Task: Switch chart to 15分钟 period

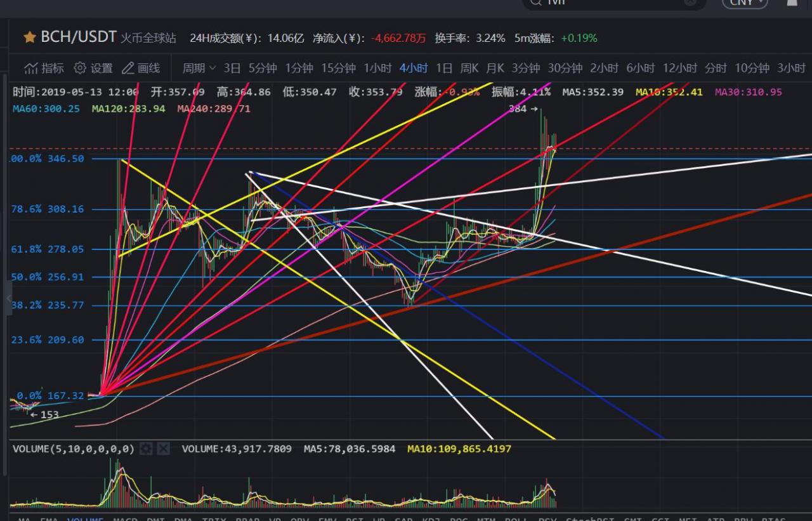Action: click(x=338, y=68)
